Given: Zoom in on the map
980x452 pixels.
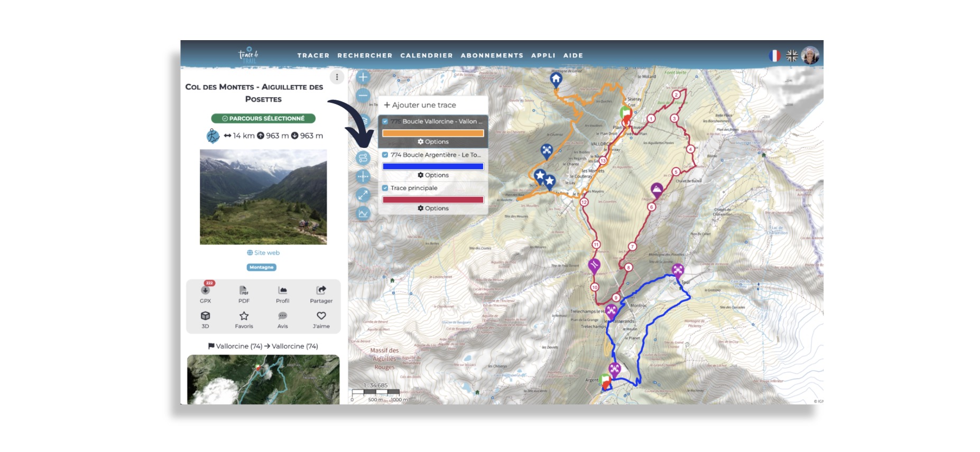Looking at the screenshot, I should pos(363,78).
